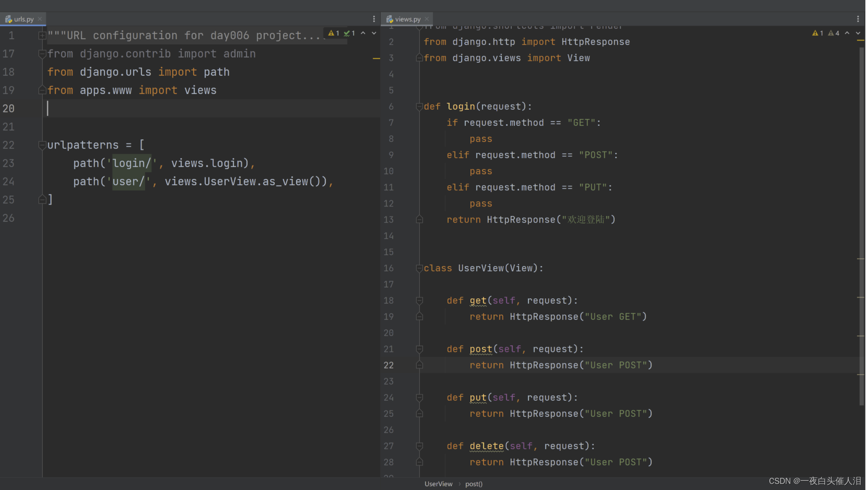This screenshot has height=490, width=868.
Task: Click 'from django.http import HttpResponse' line
Action: 527,42
